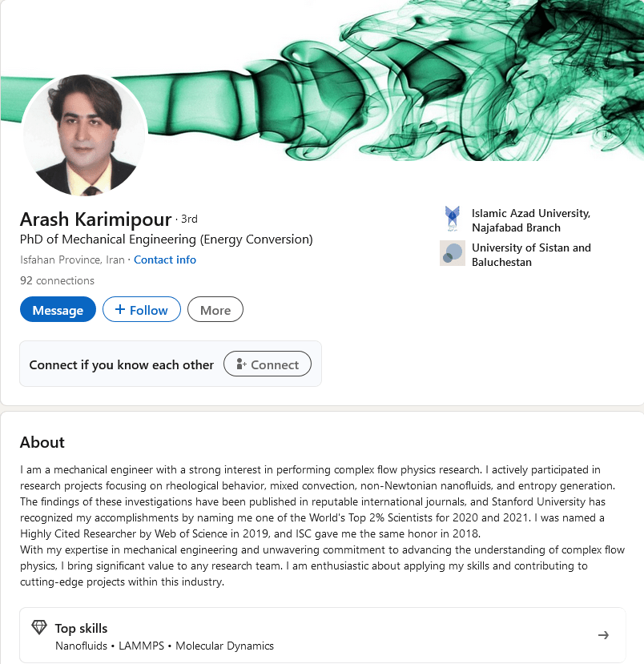Click the right arrow in the Top skills card
644x664 pixels.
tap(603, 635)
